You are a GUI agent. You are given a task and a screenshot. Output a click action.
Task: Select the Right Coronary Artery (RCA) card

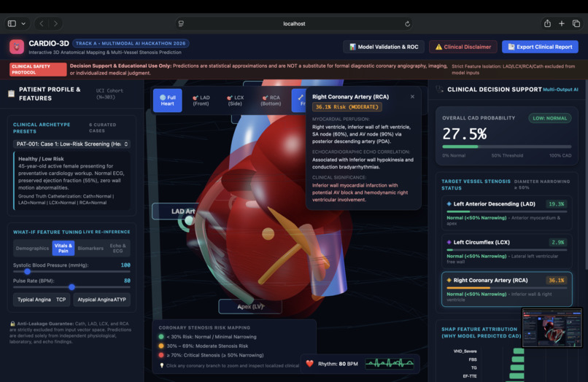tap(506, 289)
